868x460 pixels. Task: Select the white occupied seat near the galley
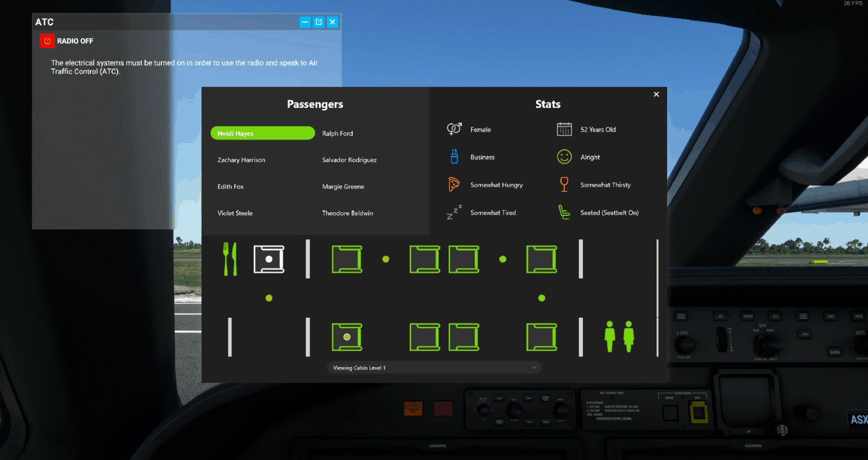(x=269, y=259)
